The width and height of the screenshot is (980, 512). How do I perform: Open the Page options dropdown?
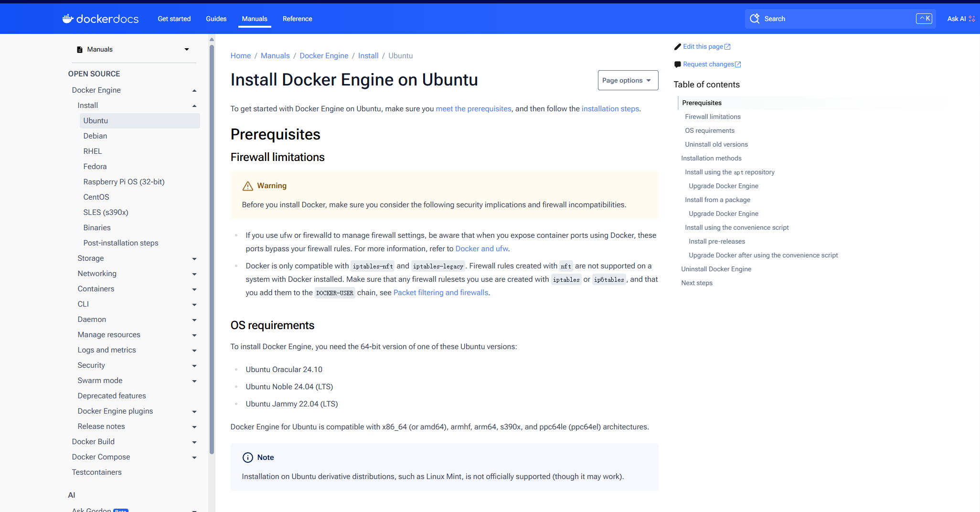tap(628, 80)
